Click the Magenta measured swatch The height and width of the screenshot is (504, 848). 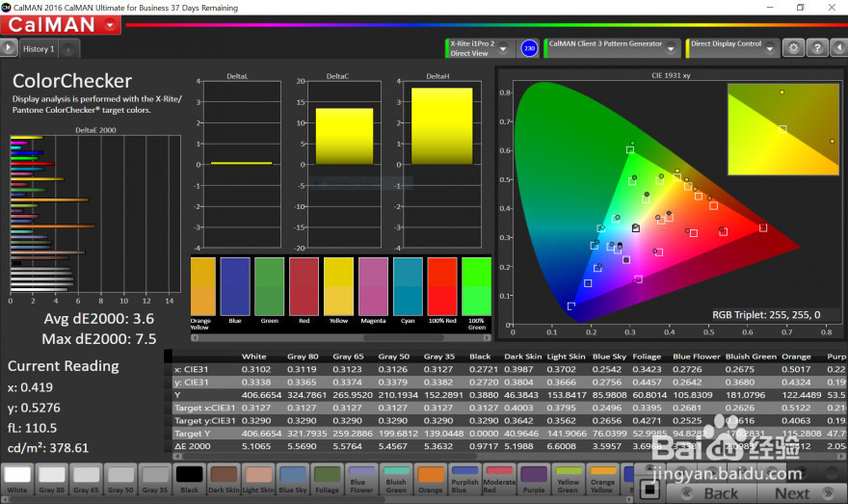(x=373, y=286)
